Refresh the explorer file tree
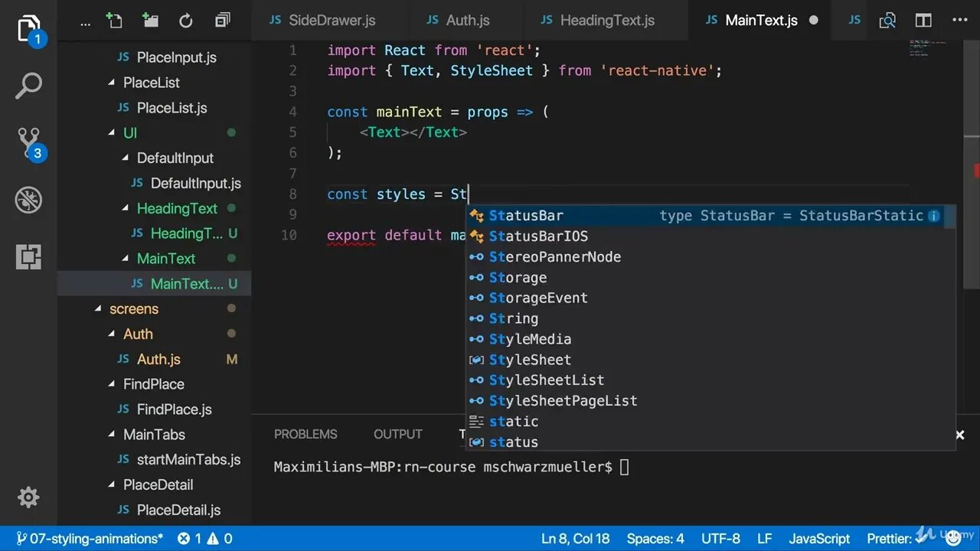The image size is (980, 551). [x=186, y=21]
